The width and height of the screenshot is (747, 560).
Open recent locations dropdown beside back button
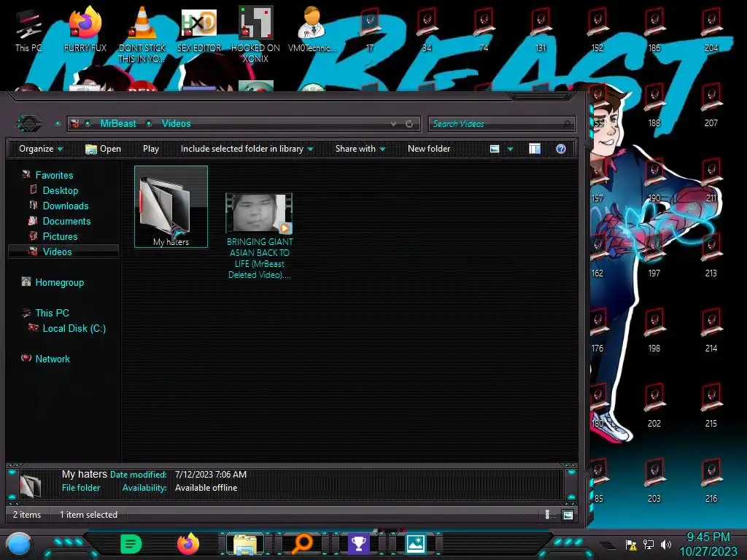point(58,124)
